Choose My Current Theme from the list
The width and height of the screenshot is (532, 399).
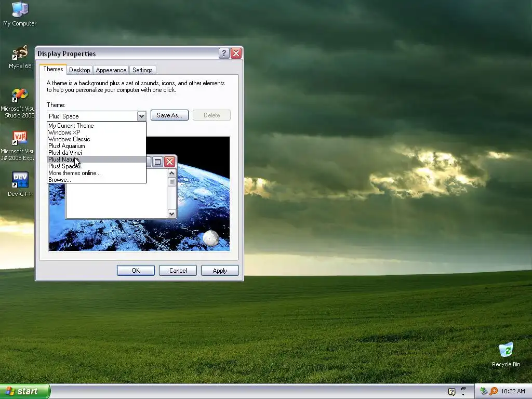click(x=96, y=126)
